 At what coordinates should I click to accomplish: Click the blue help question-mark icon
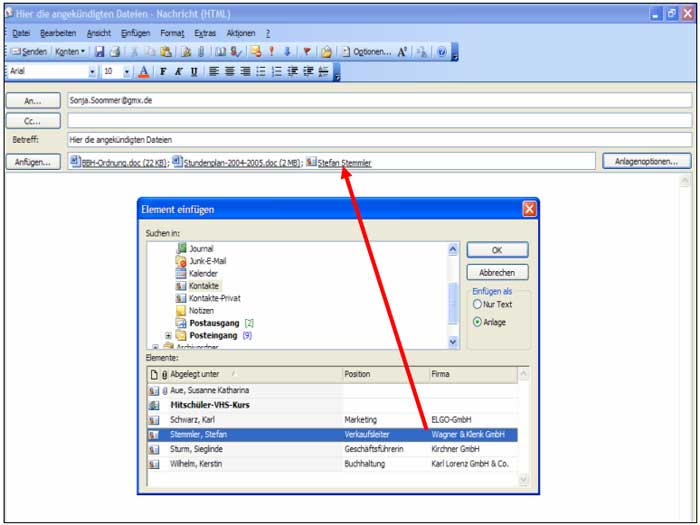tap(441, 51)
